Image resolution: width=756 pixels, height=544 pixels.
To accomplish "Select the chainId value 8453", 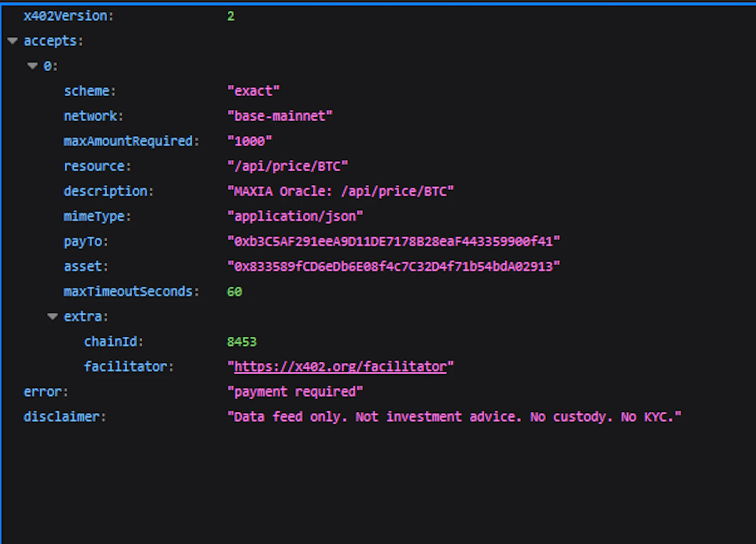I will coord(241,341).
